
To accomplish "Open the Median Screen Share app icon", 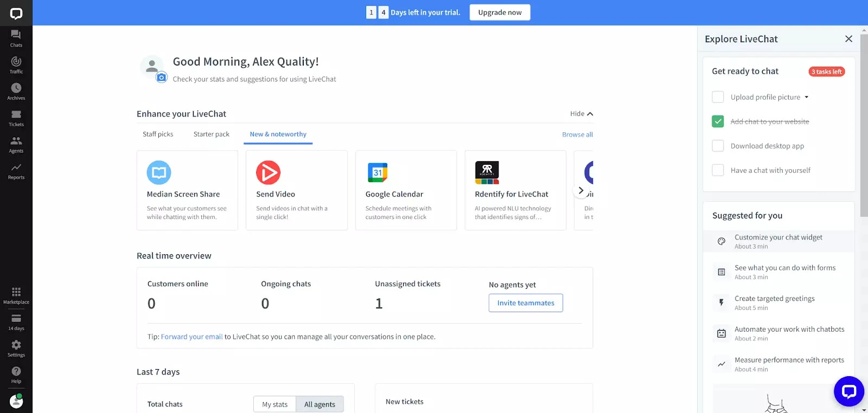I will (159, 173).
